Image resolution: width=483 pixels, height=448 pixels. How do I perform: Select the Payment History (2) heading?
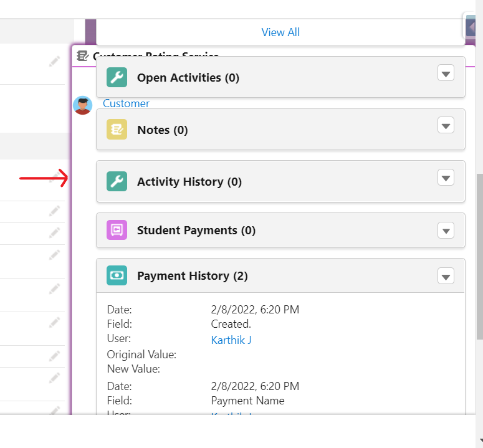(x=192, y=275)
